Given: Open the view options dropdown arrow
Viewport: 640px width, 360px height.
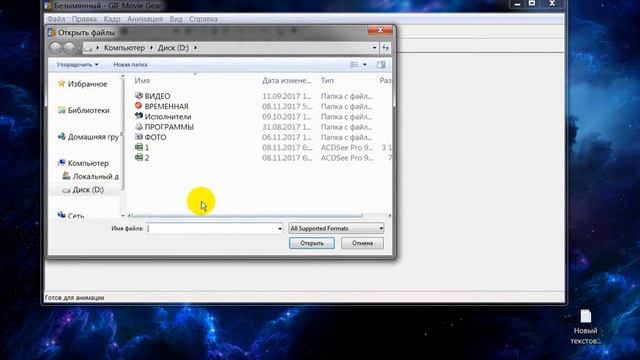Looking at the screenshot, I should point(365,64).
